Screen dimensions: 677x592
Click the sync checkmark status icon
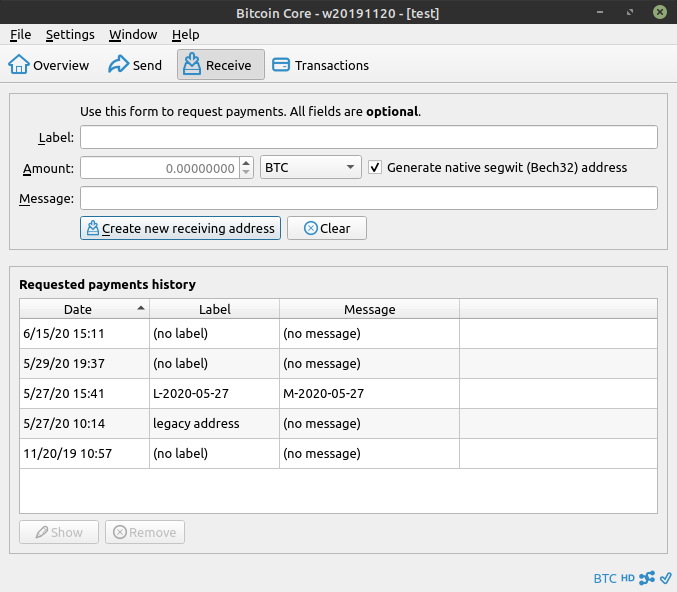click(666, 578)
